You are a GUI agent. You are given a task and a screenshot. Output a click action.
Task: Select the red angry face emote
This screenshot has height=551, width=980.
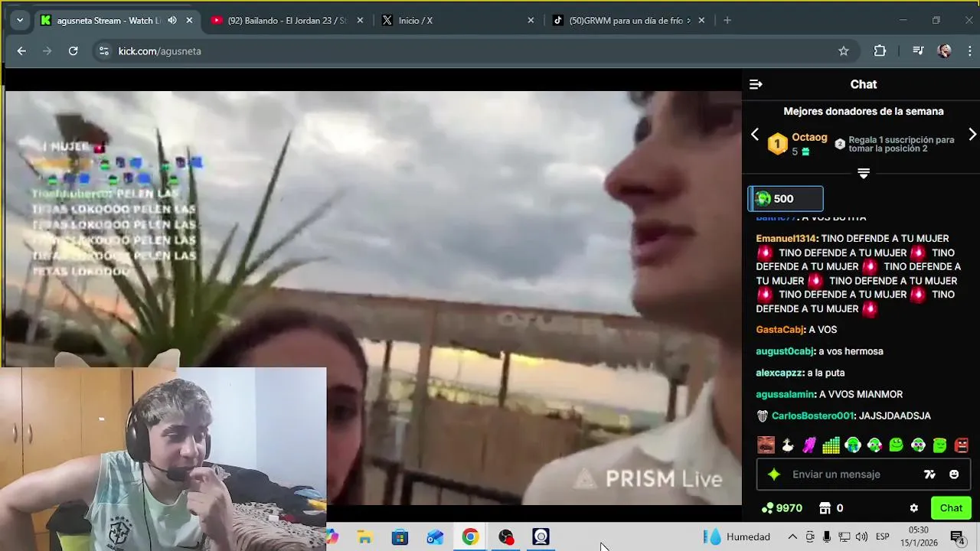coord(962,445)
